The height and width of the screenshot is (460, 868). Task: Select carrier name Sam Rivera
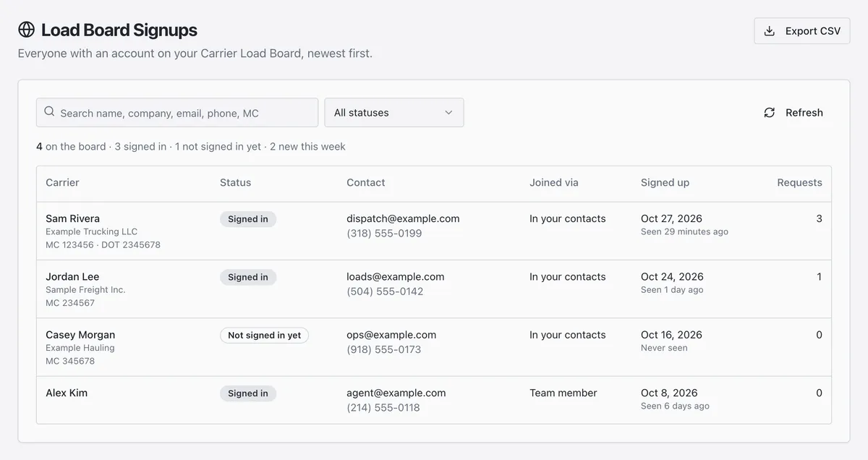coord(72,218)
